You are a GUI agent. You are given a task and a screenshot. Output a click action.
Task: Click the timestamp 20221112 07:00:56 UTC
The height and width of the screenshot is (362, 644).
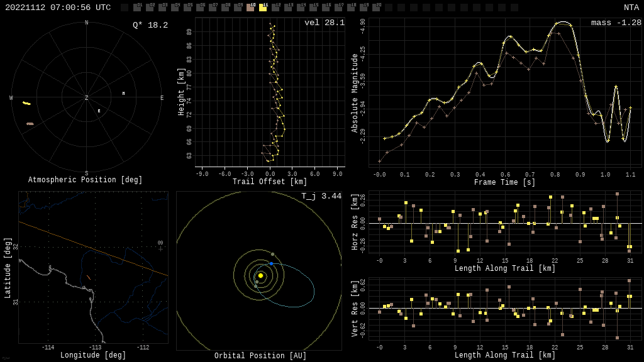point(58,8)
